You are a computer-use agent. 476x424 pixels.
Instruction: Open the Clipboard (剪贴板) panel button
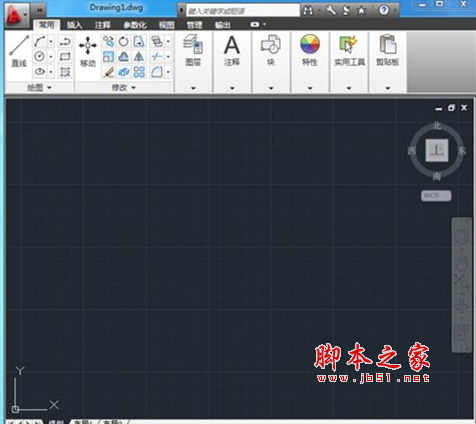click(x=388, y=50)
